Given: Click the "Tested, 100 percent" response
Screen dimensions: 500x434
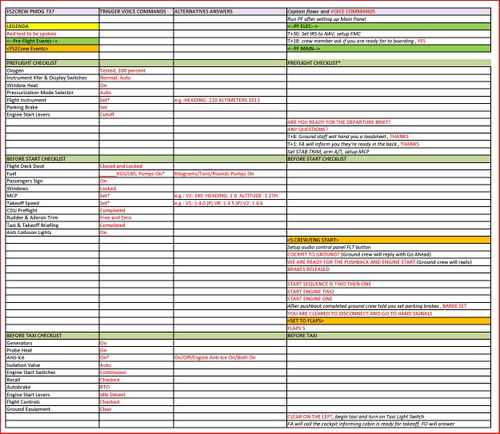Looking at the screenshot, I should coord(136,70).
